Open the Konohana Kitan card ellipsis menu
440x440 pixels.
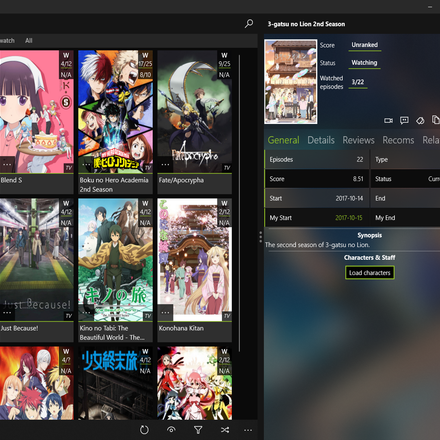(x=165, y=313)
